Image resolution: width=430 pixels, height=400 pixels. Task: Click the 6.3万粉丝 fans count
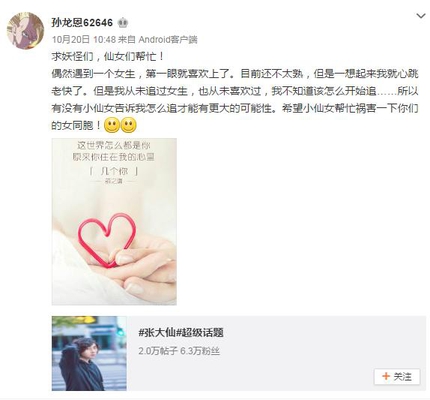200,351
